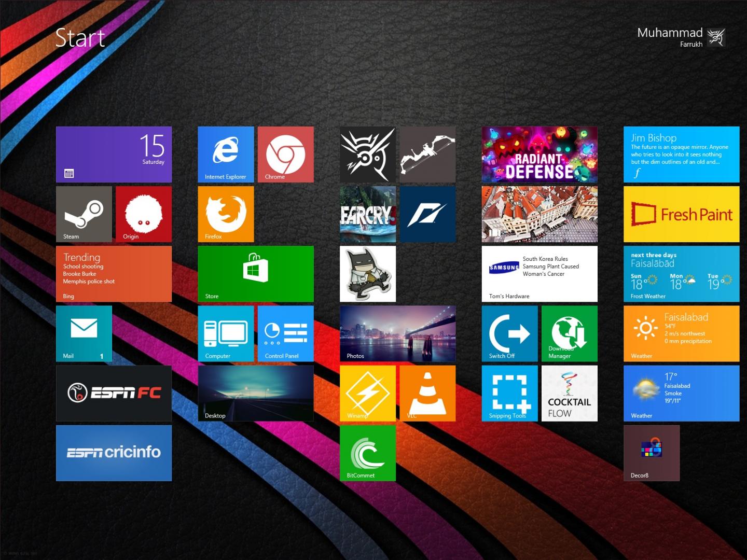The height and width of the screenshot is (560, 747).
Task: Open the Snipping Tools tile
Action: pos(509,393)
